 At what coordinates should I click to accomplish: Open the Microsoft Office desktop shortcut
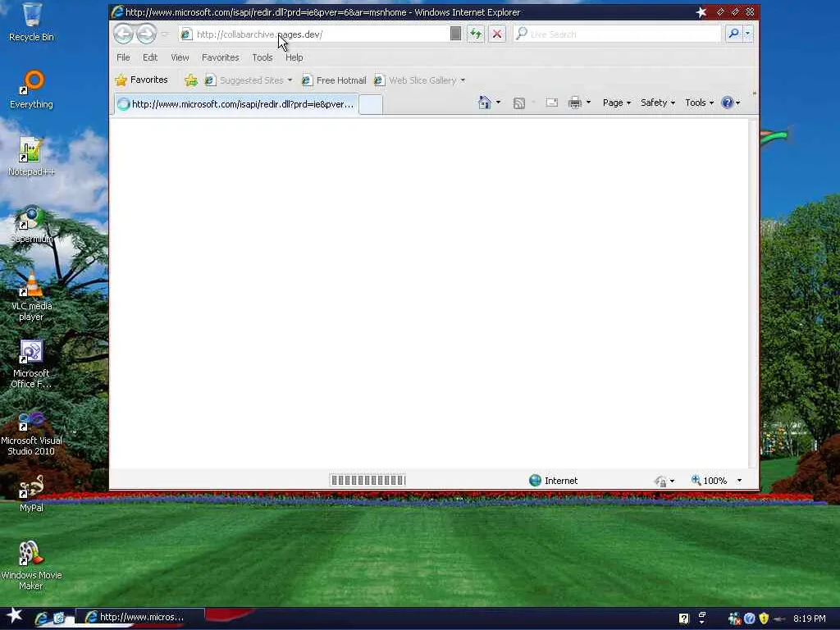click(x=32, y=363)
